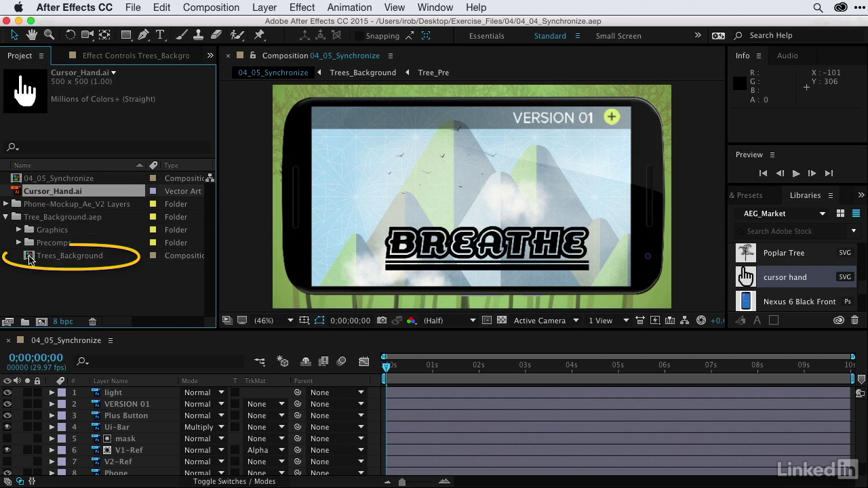Image resolution: width=868 pixels, height=488 pixels.
Task: Create a new folder in the Project panel
Action: pos(25,321)
